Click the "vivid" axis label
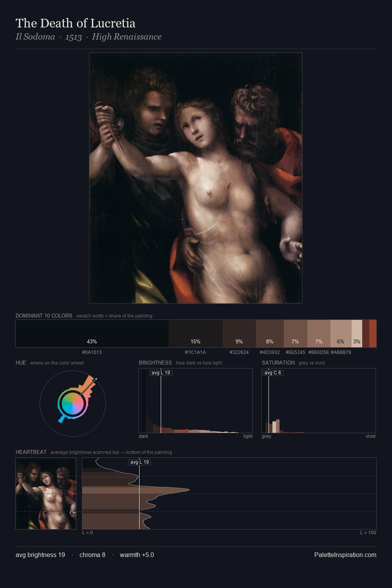 370,436
